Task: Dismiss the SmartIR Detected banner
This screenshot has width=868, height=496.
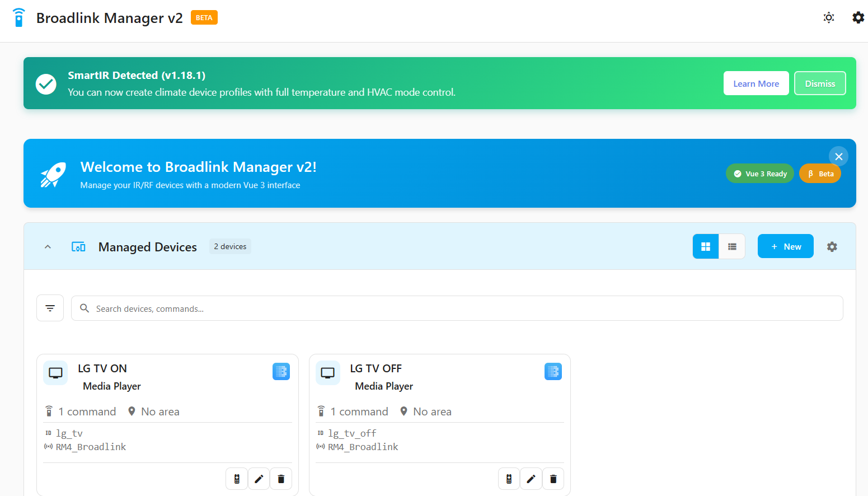Action: tap(819, 83)
